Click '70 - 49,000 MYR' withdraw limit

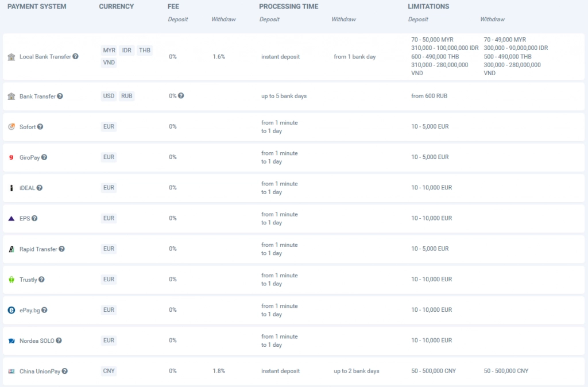[x=505, y=40]
